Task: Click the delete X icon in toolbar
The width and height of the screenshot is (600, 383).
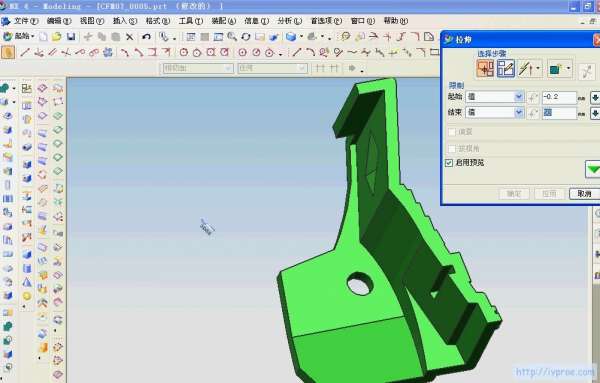Action: coord(130,37)
